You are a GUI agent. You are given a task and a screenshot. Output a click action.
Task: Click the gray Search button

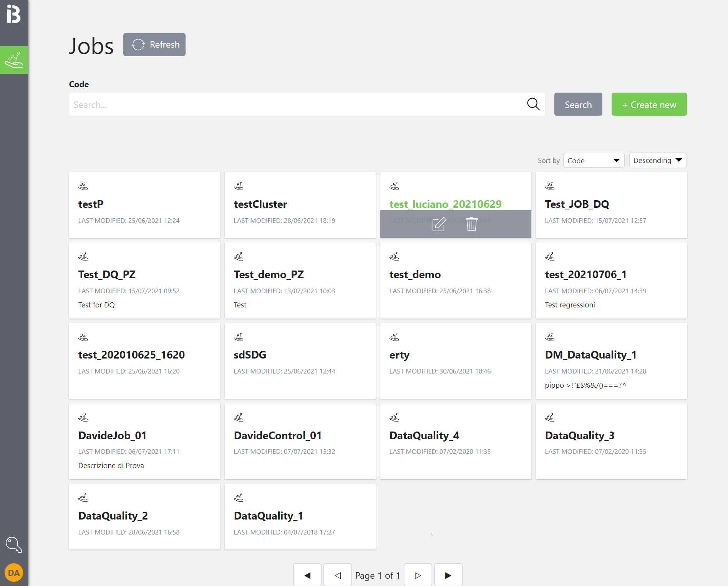coord(578,105)
